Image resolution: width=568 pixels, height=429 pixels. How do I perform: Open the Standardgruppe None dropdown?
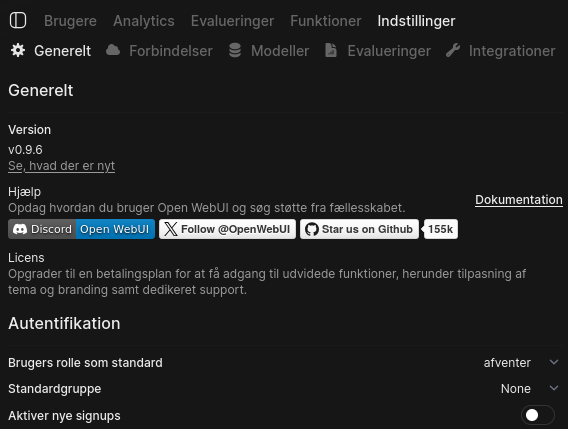click(530, 388)
